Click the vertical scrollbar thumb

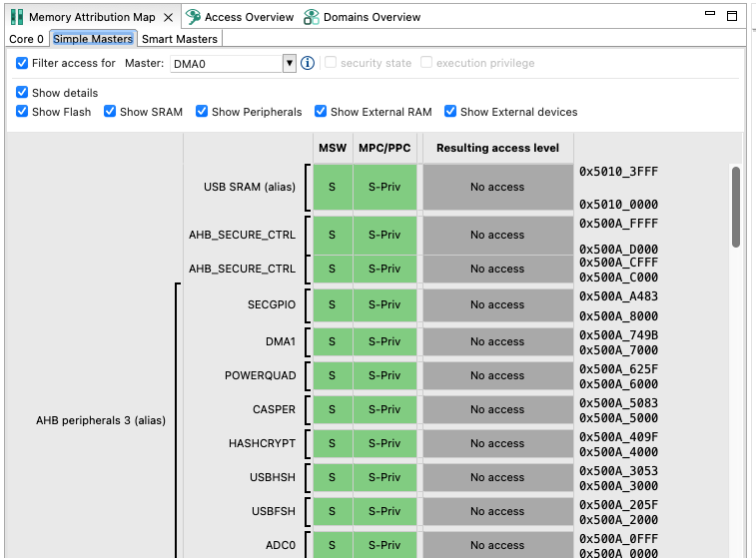coord(736,205)
